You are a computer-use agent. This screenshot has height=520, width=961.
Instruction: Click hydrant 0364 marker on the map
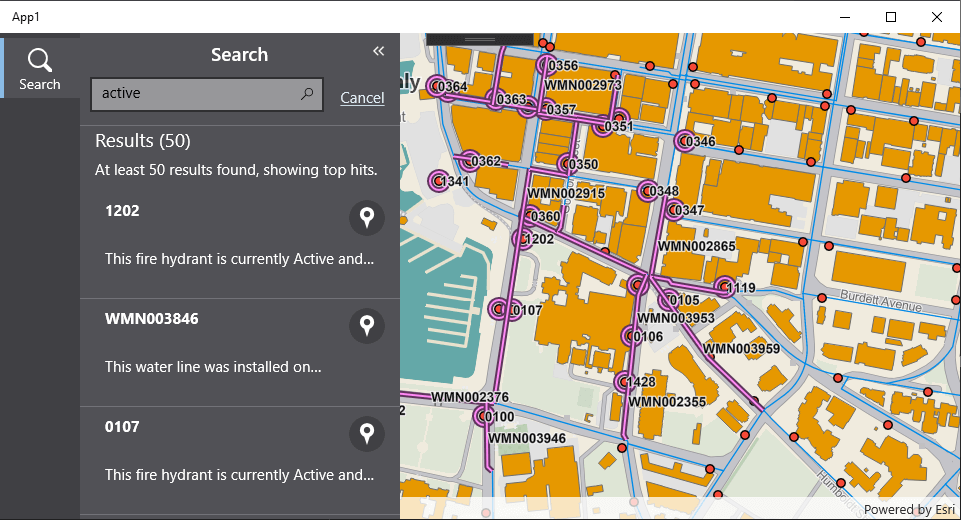coord(436,87)
